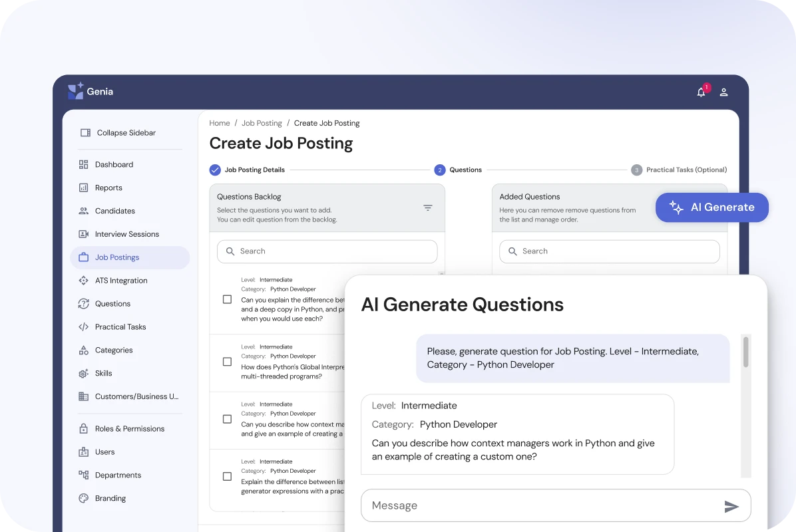Open filter icon in Questions Backlog
The width and height of the screenshot is (796, 532).
pyautogui.click(x=428, y=208)
